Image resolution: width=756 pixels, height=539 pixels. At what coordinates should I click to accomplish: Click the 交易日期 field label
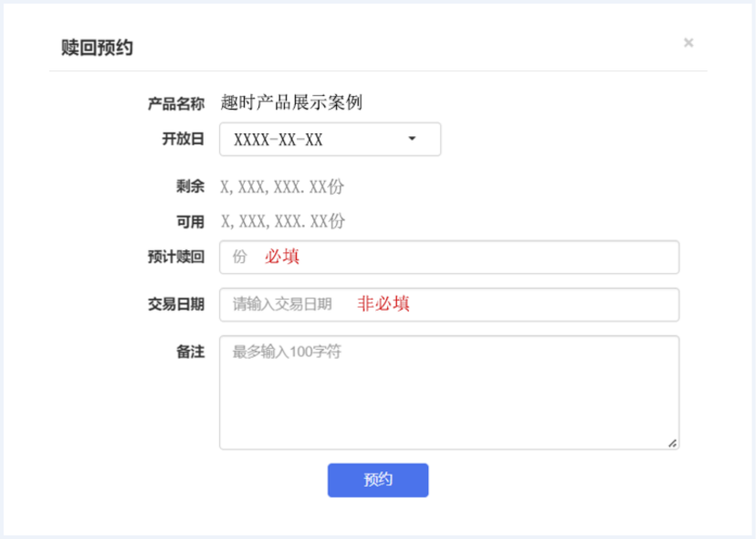coord(176,304)
